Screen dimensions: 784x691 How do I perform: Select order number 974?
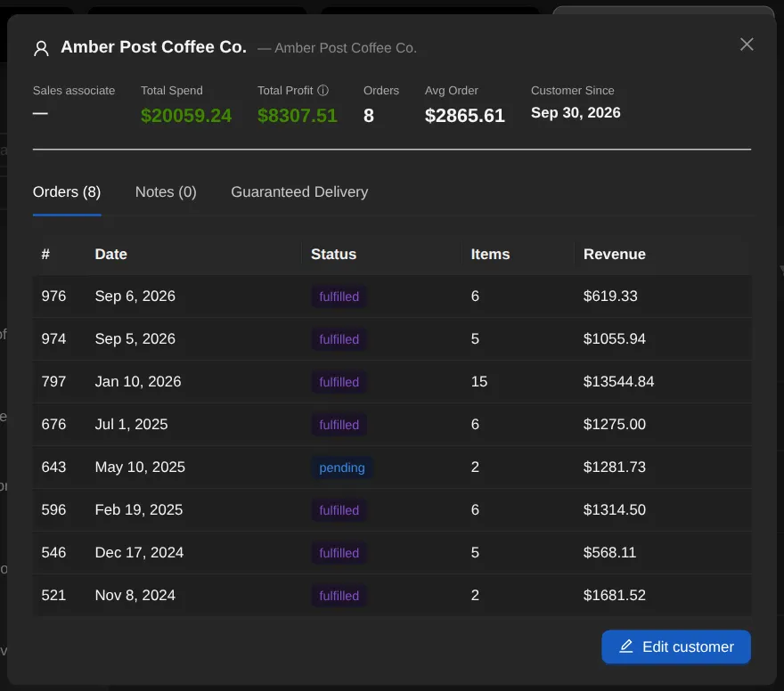(53, 338)
